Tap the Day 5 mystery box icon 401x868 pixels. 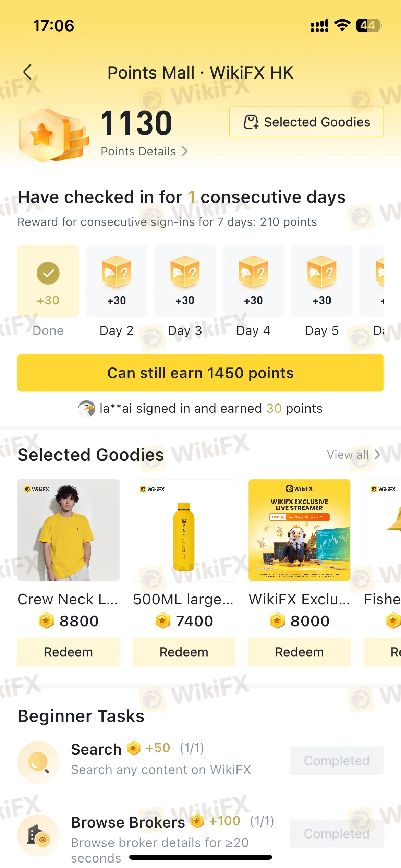tap(322, 272)
